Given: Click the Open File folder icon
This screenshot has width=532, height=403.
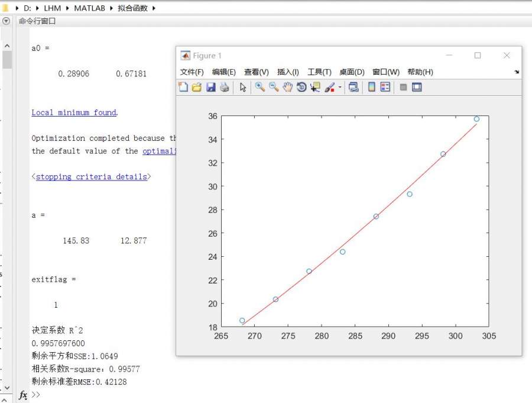Looking at the screenshot, I should pos(197,88).
